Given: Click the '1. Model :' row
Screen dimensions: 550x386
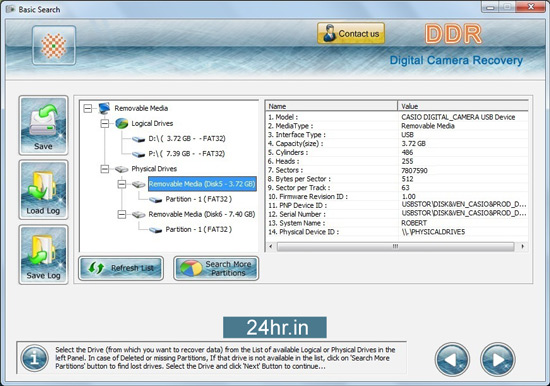Looking at the screenshot, I should 397,117.
